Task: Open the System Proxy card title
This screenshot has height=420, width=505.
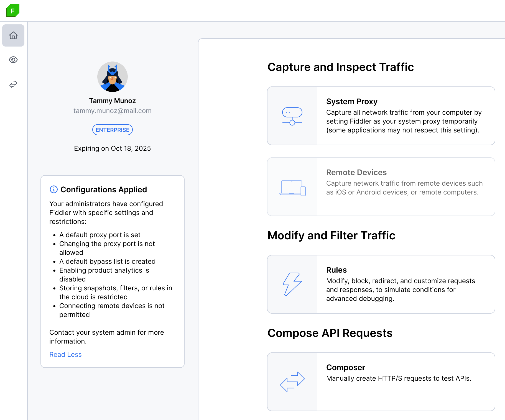Action: click(352, 101)
